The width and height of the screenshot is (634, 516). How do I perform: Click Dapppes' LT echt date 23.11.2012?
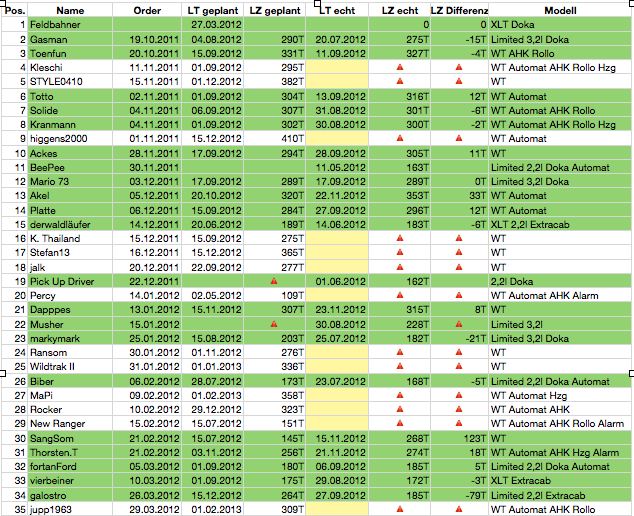340,309
